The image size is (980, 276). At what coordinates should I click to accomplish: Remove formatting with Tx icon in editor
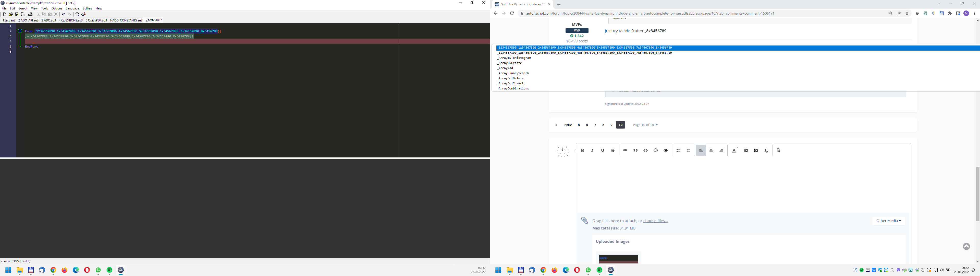[766, 151]
